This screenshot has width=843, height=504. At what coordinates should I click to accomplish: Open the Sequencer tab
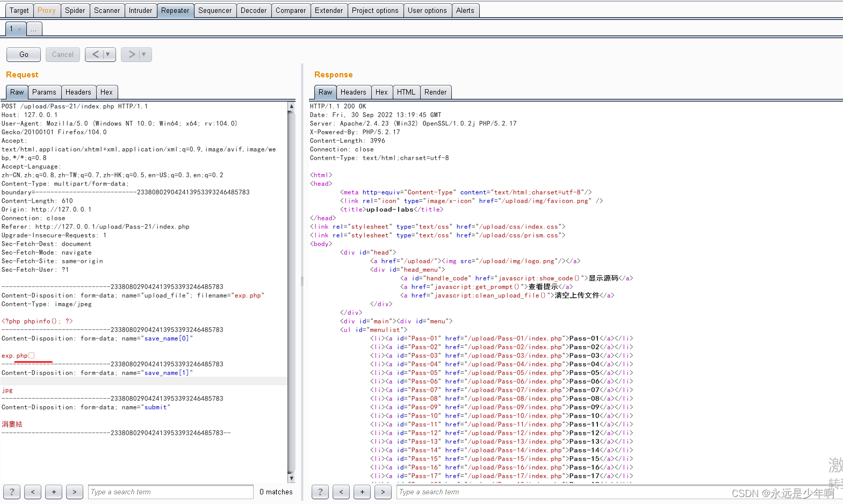[215, 10]
